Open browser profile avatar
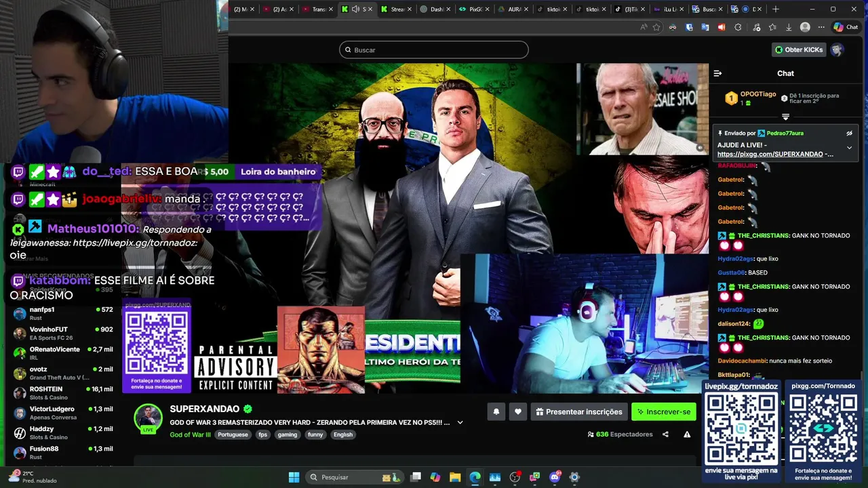This screenshot has width=868, height=488. [x=805, y=27]
